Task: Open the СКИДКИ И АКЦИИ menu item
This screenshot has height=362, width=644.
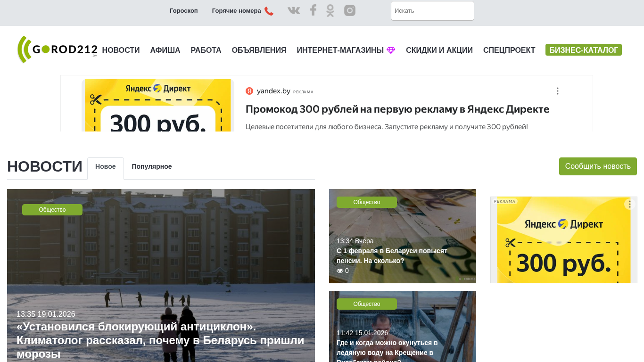Action: point(439,50)
